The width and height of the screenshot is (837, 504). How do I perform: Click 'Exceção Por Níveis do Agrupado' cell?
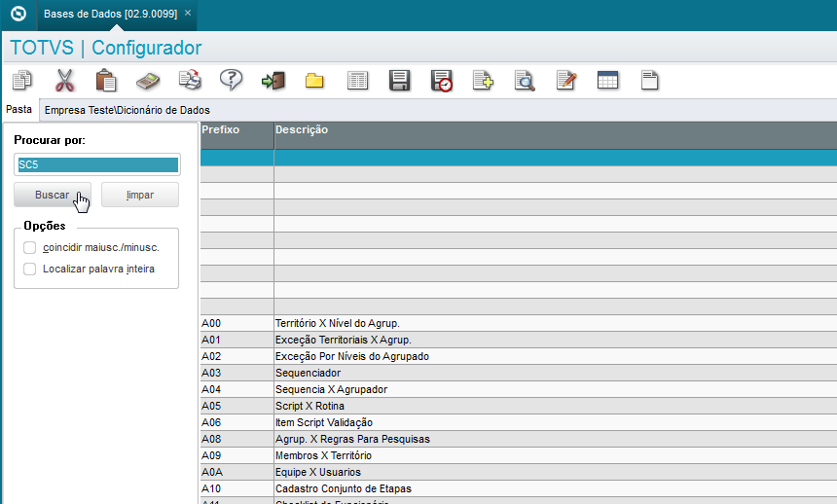[352, 357]
